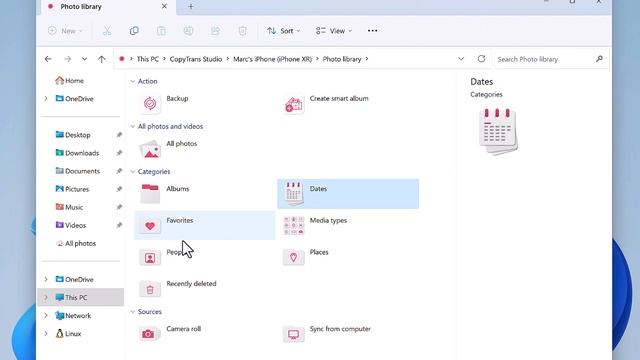The height and width of the screenshot is (360, 640).
Task: Click the Share toolbar icon
Action: pos(216,31)
